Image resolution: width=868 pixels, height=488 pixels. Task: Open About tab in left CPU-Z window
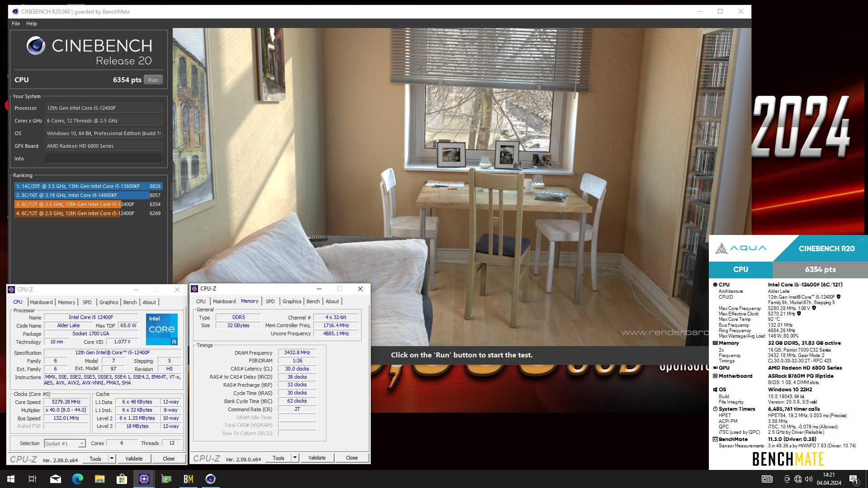149,302
